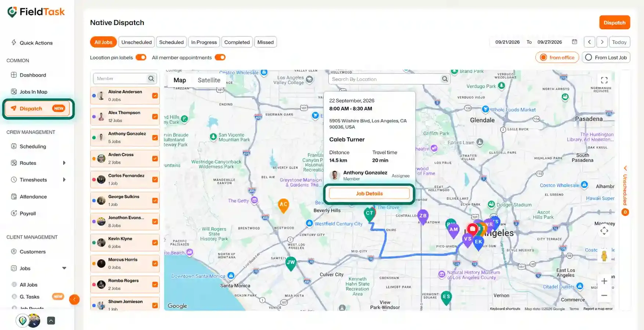Click the Search By Location field
The height and width of the screenshot is (330, 644).
[x=389, y=79]
